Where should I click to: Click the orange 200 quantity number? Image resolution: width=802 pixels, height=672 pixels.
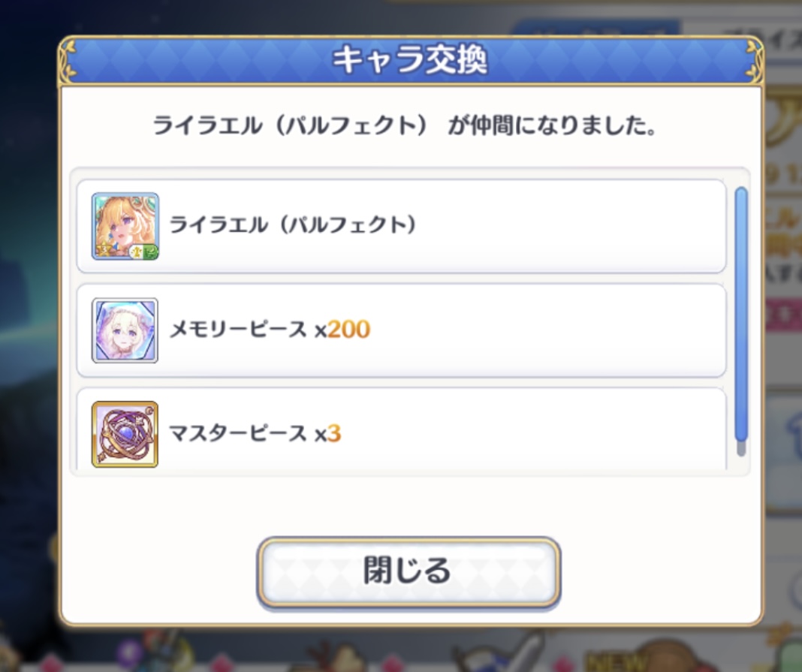click(x=348, y=330)
